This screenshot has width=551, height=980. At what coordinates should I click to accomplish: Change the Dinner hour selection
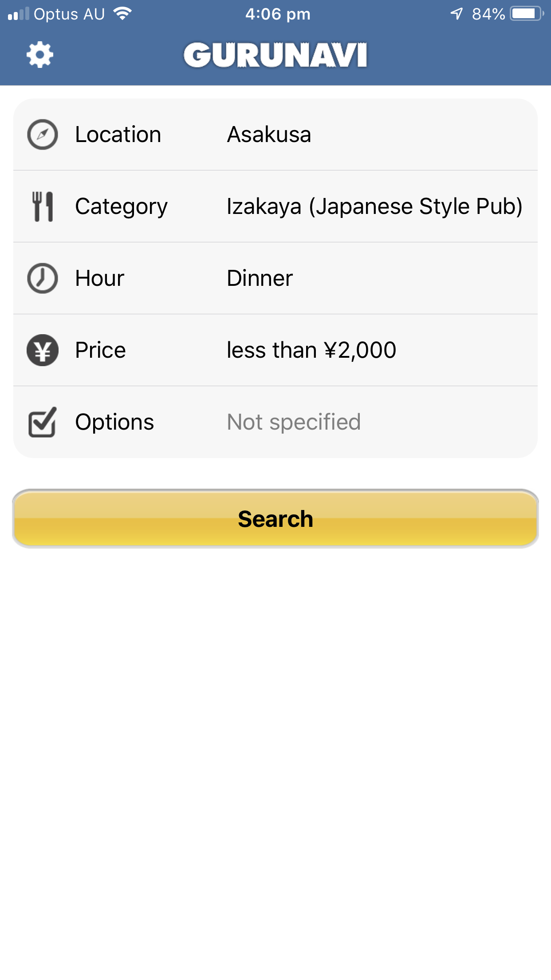[x=260, y=278]
